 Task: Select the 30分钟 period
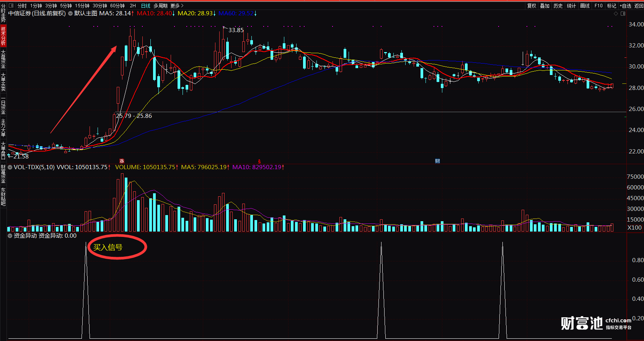tap(99, 6)
